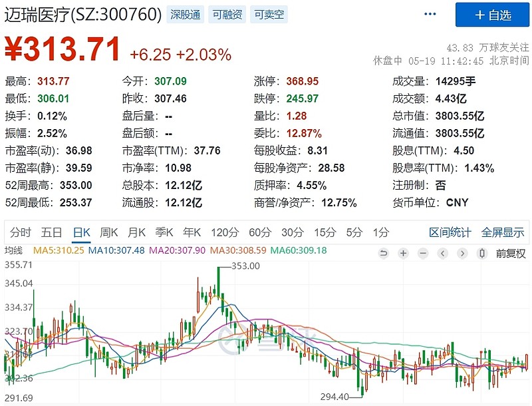The height and width of the screenshot is (406, 532).
Task: Click the 可融资 tag
Action: point(227,15)
